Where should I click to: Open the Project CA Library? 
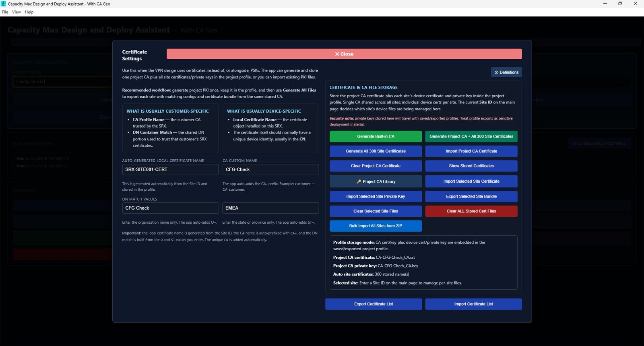(376, 181)
